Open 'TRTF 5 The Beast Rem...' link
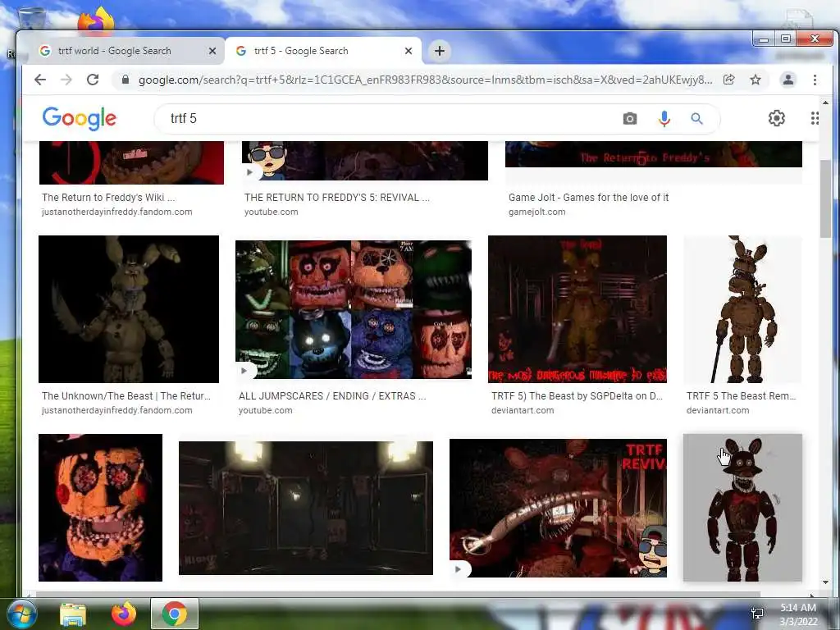 [x=741, y=396]
